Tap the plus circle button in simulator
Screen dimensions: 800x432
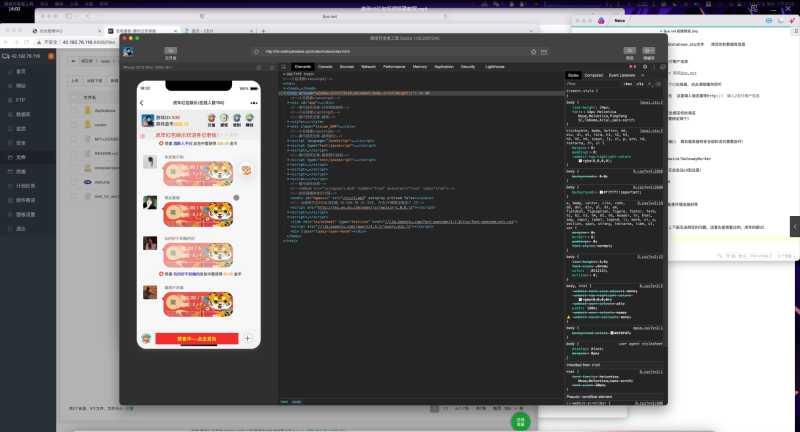[x=247, y=338]
